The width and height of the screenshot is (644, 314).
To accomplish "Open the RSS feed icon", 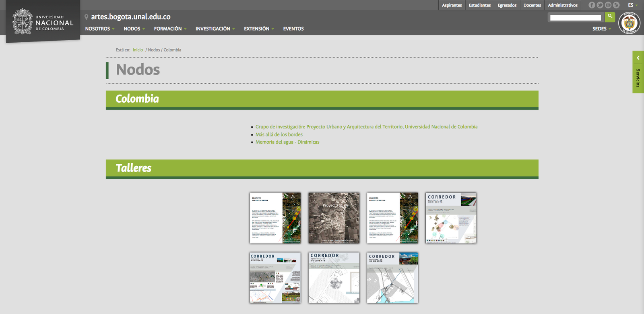I will pyautogui.click(x=616, y=5).
